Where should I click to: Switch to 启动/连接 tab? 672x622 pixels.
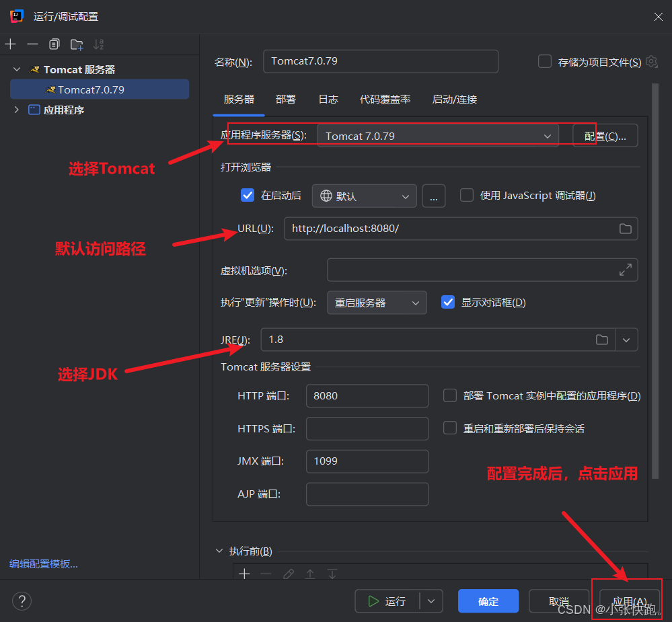[x=454, y=100]
